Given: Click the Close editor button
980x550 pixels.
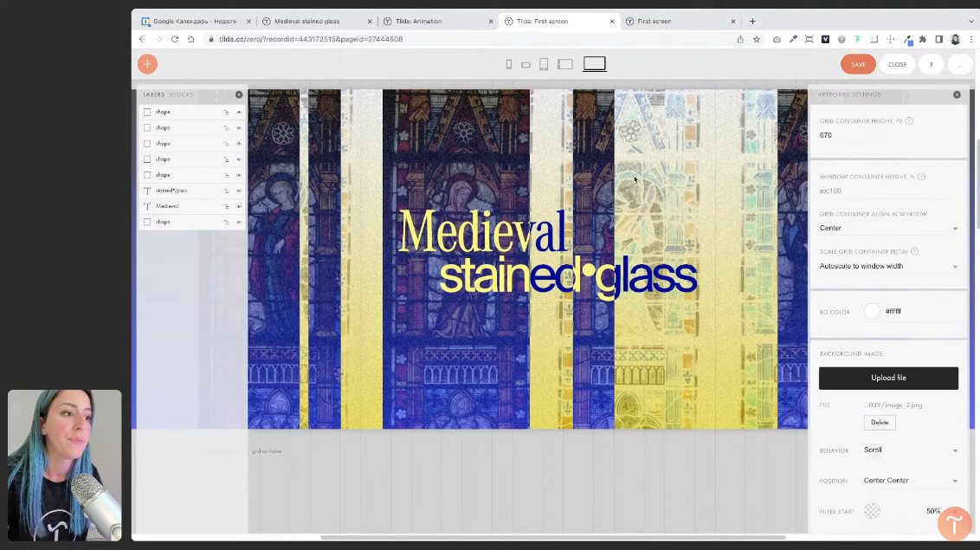Looking at the screenshot, I should pos(897,64).
